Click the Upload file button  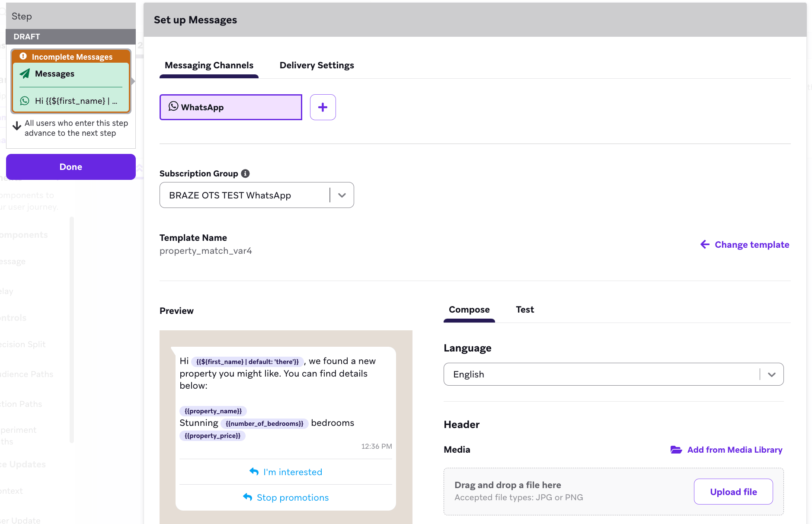pos(733,492)
